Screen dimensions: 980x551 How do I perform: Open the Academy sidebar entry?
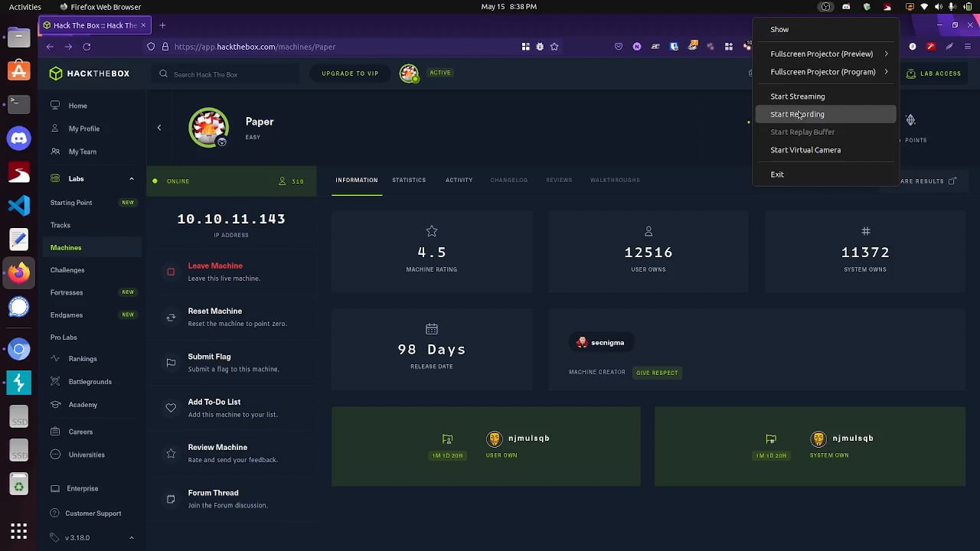83,405
